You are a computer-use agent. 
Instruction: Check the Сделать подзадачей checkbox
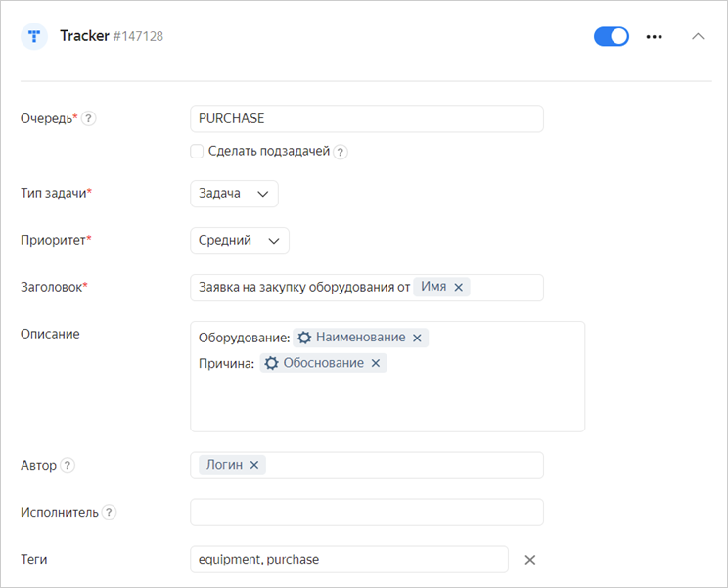pos(197,152)
